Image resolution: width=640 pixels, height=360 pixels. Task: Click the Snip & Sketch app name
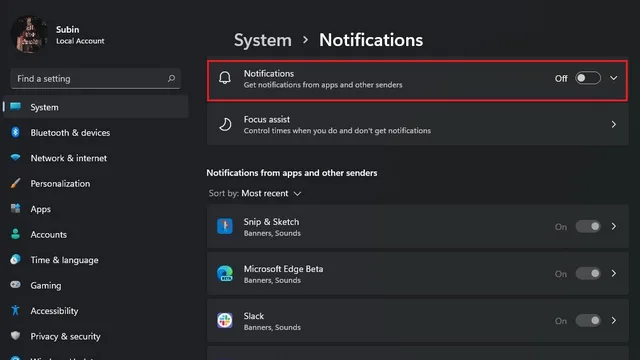pyautogui.click(x=271, y=222)
